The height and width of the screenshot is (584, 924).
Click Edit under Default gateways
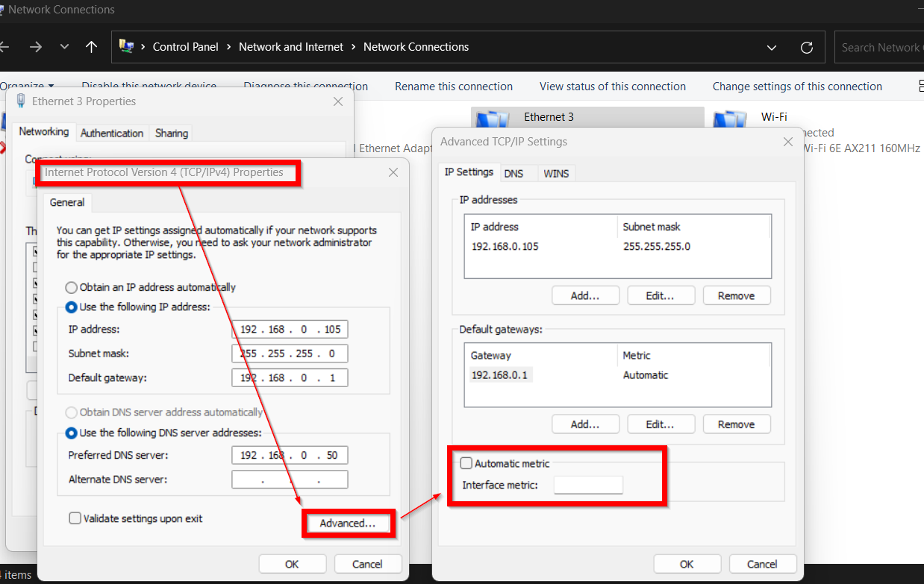point(661,424)
